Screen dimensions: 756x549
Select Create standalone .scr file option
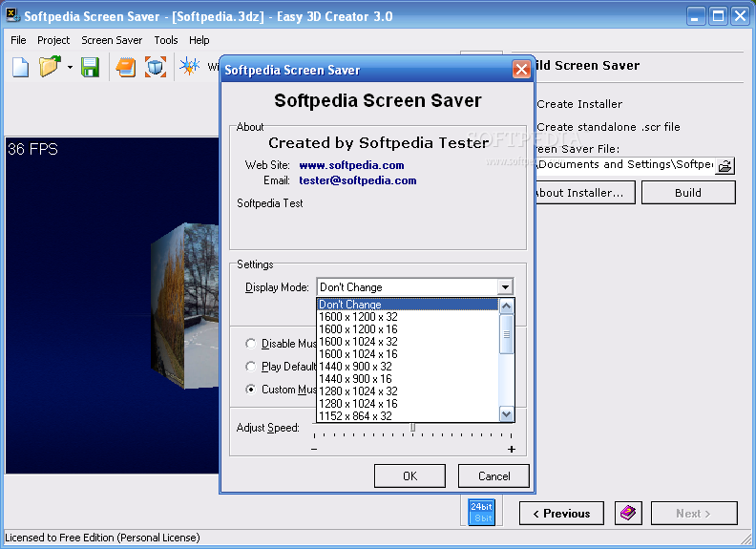click(x=608, y=127)
